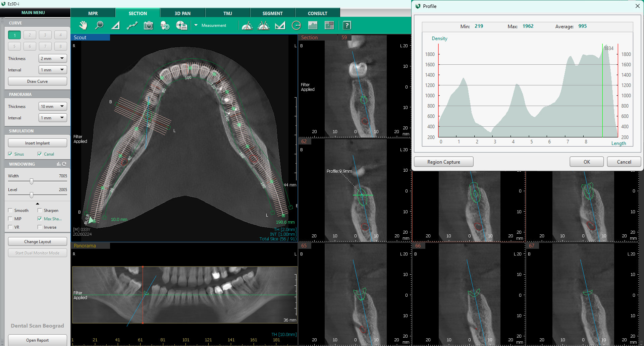
Task: Click the region annotation tool icon
Action: point(329,25)
